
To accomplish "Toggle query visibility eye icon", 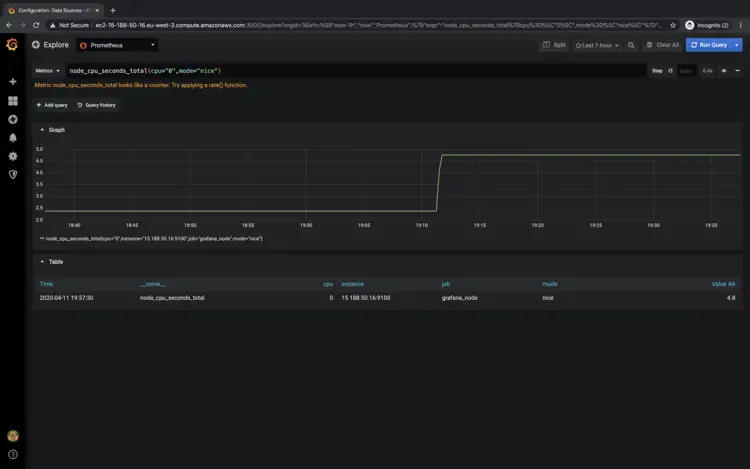I will (724, 71).
